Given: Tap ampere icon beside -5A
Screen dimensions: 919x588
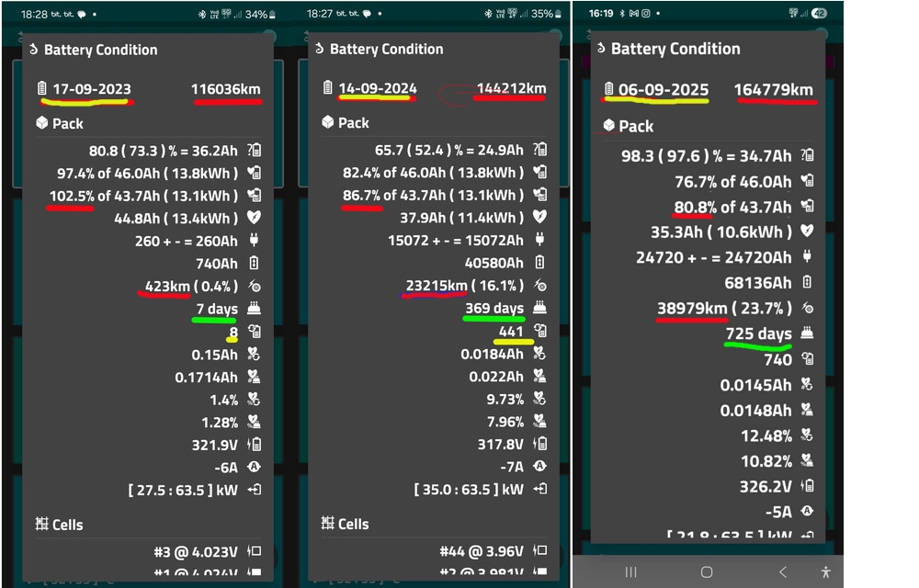Looking at the screenshot, I should (x=807, y=511).
